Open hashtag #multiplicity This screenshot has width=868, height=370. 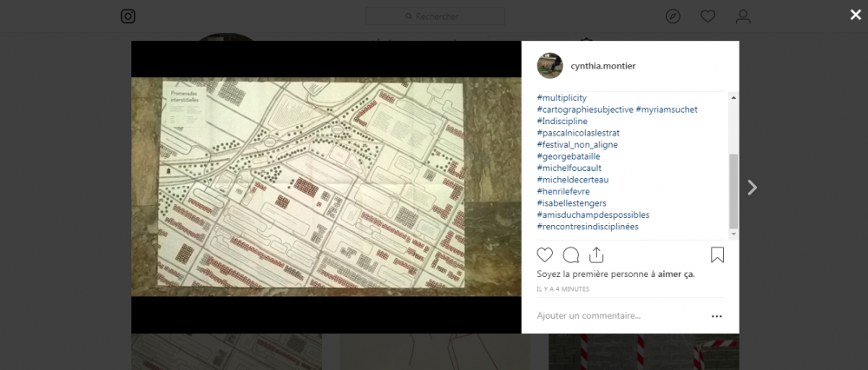pyautogui.click(x=562, y=98)
